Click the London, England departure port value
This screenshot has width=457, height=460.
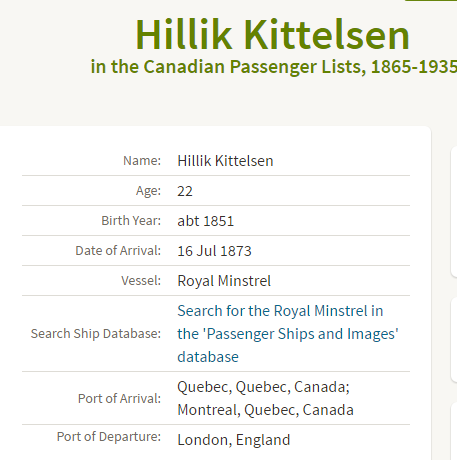pyautogui.click(x=234, y=440)
